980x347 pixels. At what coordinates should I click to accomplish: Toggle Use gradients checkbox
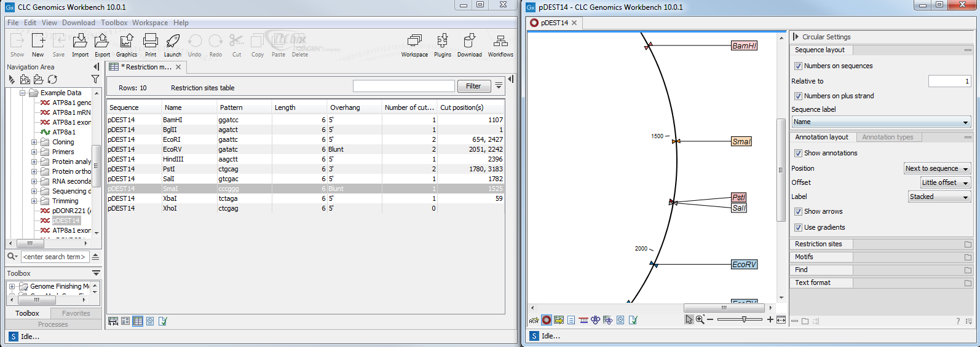(x=798, y=228)
